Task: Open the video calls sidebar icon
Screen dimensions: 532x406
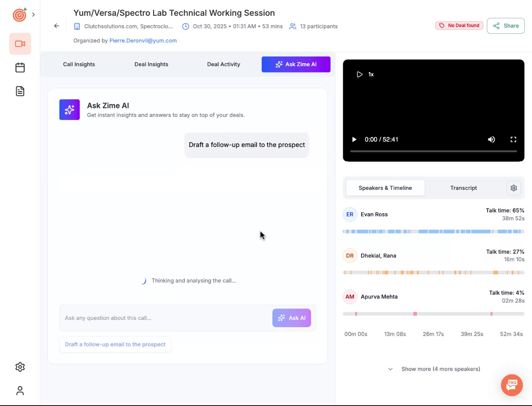Action: 20,44
